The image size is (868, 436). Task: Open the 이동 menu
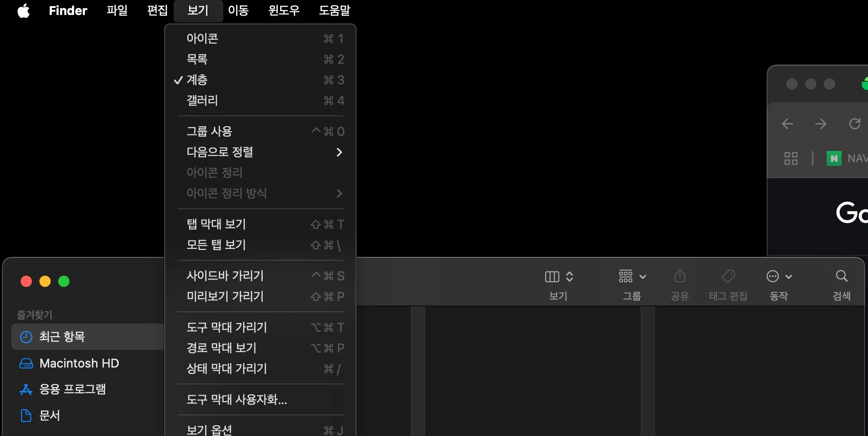[x=238, y=11]
